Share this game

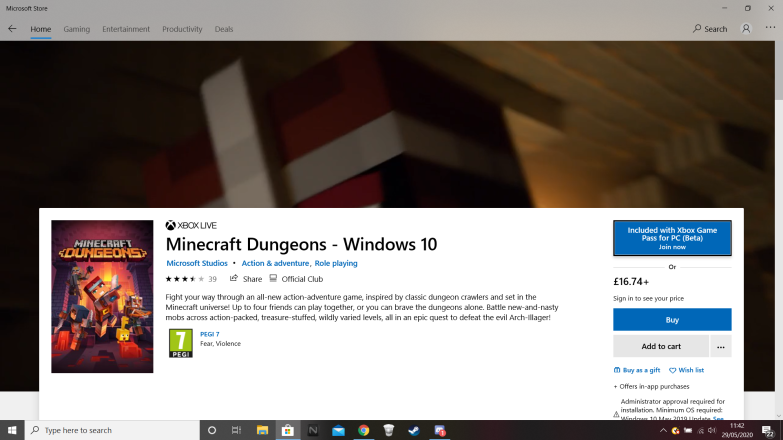(246, 279)
